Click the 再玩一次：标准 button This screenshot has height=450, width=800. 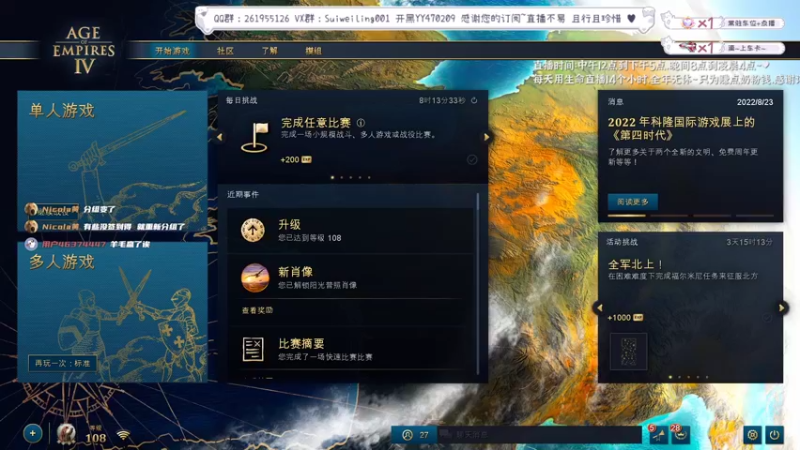(x=62, y=363)
